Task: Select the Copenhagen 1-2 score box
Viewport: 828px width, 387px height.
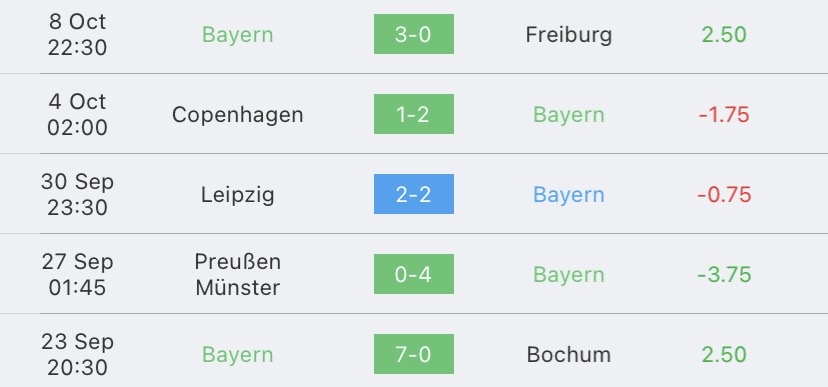Action: click(413, 114)
